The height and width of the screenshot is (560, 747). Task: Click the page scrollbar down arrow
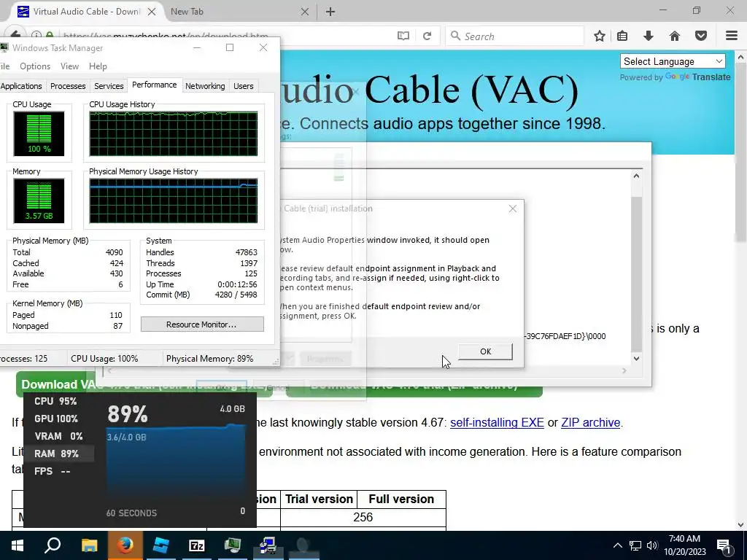[740, 525]
